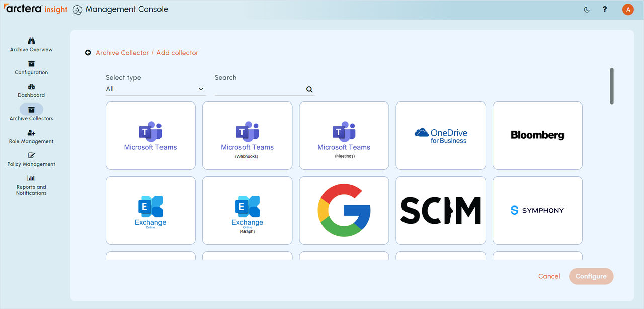Go back using the arrow icon
Image resolution: width=644 pixels, height=309 pixels.
click(88, 53)
